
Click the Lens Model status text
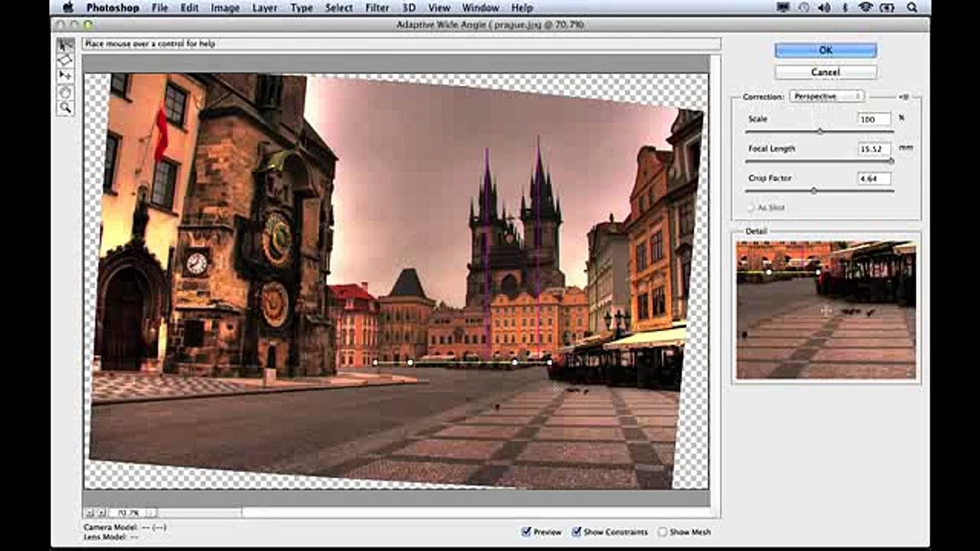point(112,537)
